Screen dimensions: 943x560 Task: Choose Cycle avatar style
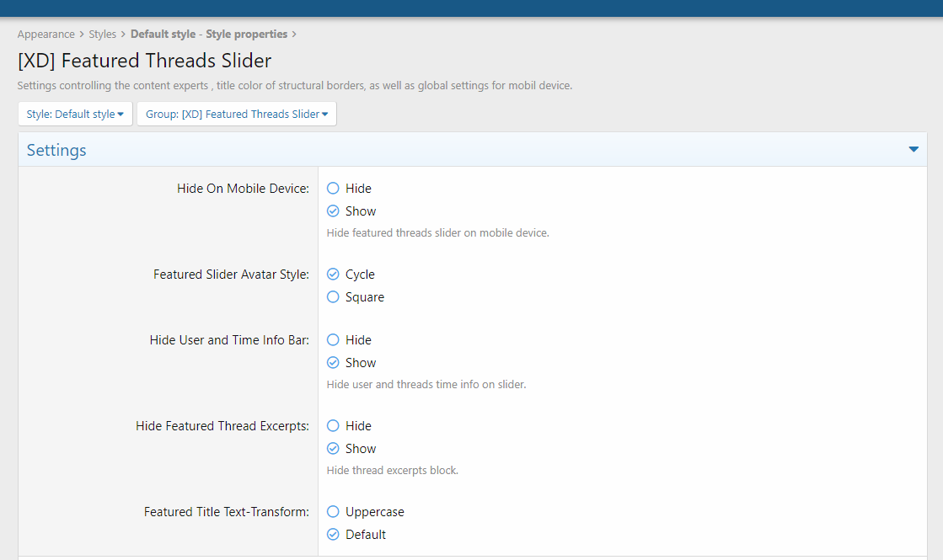[x=333, y=275]
